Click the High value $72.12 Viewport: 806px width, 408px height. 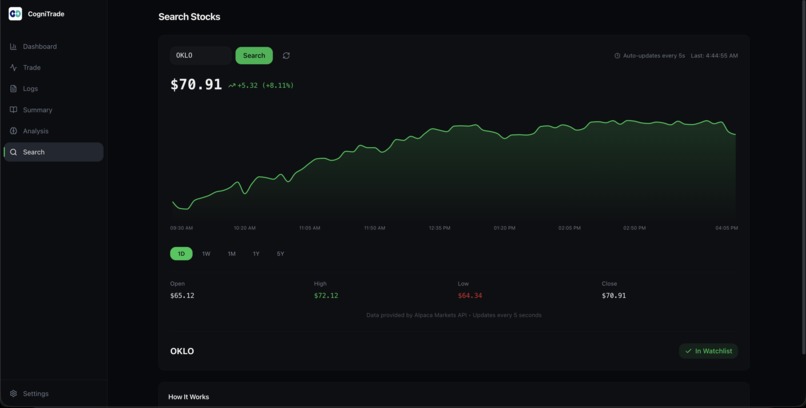326,295
